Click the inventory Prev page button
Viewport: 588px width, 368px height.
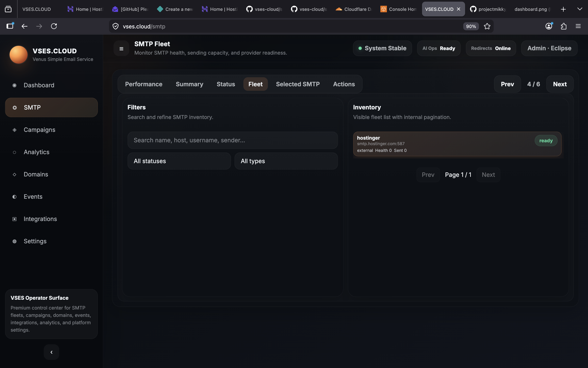tap(428, 175)
